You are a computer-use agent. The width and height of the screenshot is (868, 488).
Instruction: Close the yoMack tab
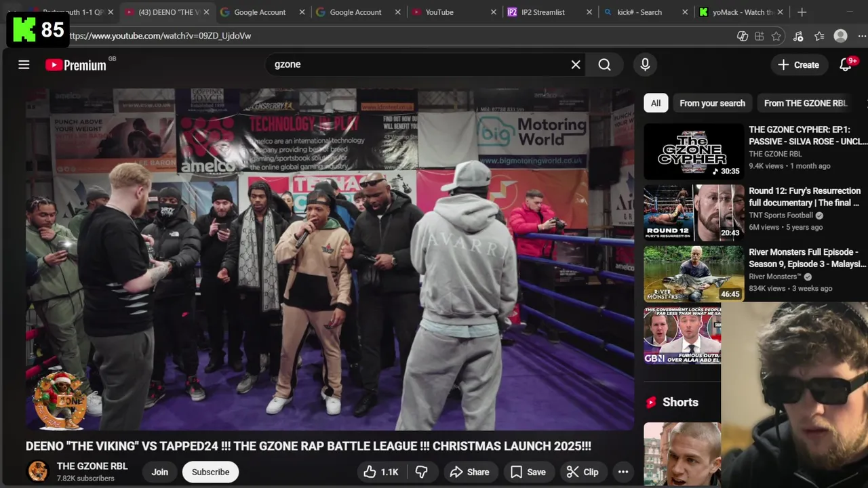[781, 12]
